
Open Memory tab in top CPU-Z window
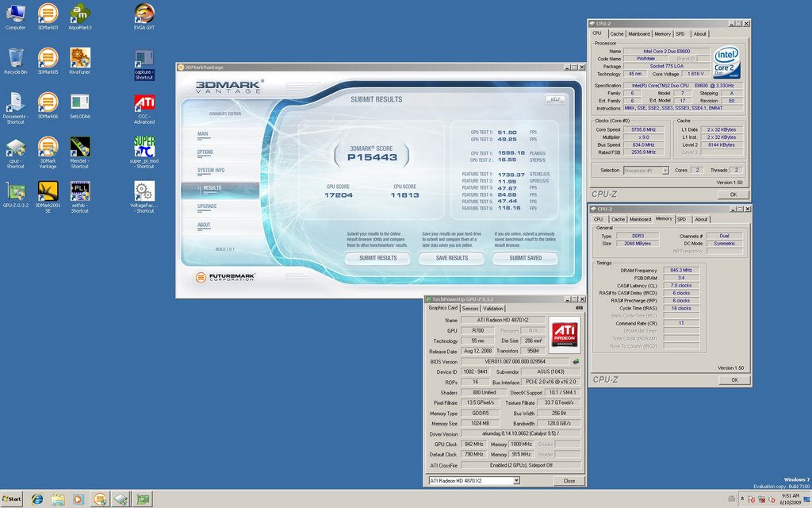(x=662, y=33)
